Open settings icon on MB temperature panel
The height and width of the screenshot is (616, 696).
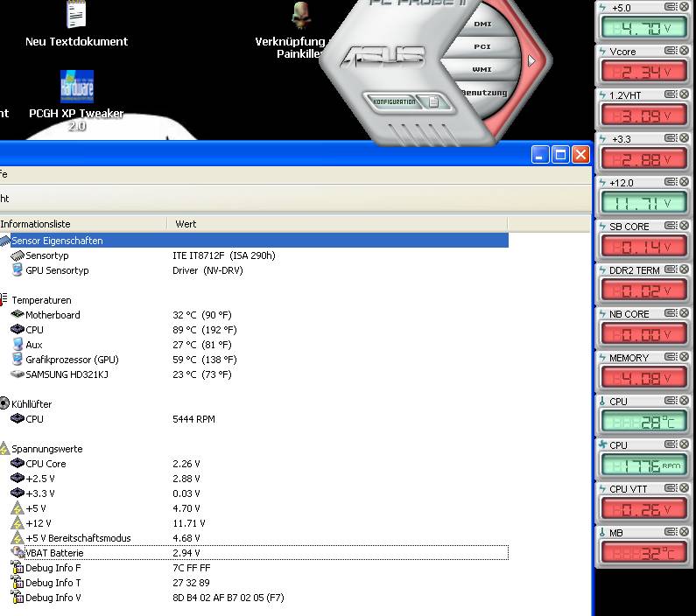point(671,532)
